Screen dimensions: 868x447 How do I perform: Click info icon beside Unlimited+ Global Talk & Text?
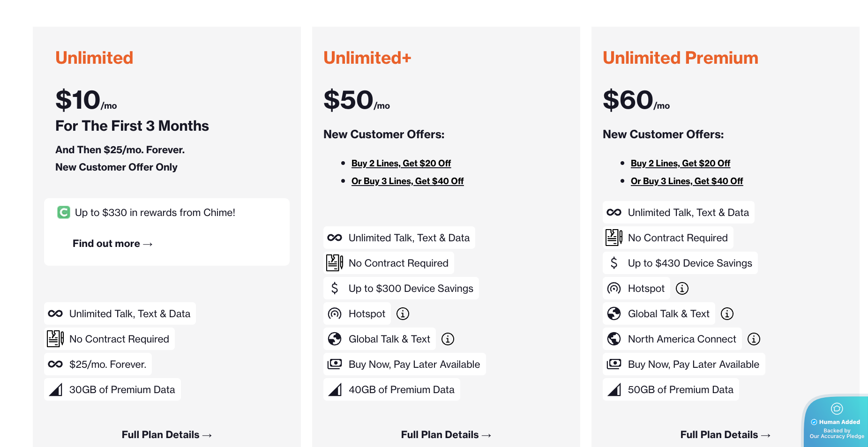click(x=448, y=339)
